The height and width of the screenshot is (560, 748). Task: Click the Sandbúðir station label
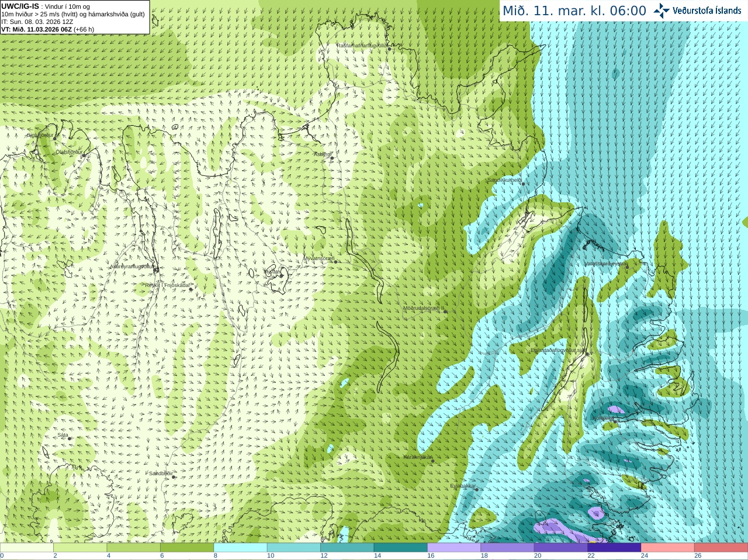pyautogui.click(x=160, y=473)
